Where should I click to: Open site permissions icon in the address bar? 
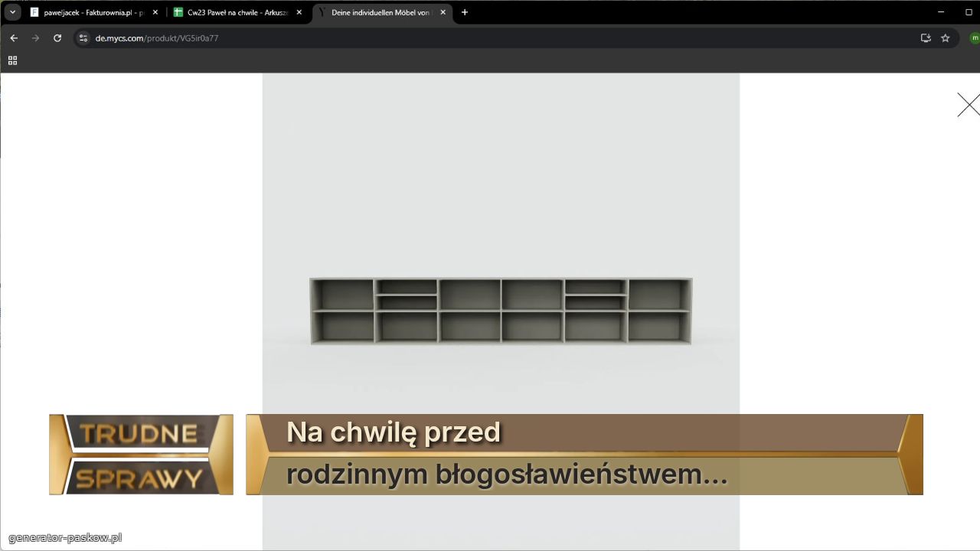pyautogui.click(x=82, y=37)
